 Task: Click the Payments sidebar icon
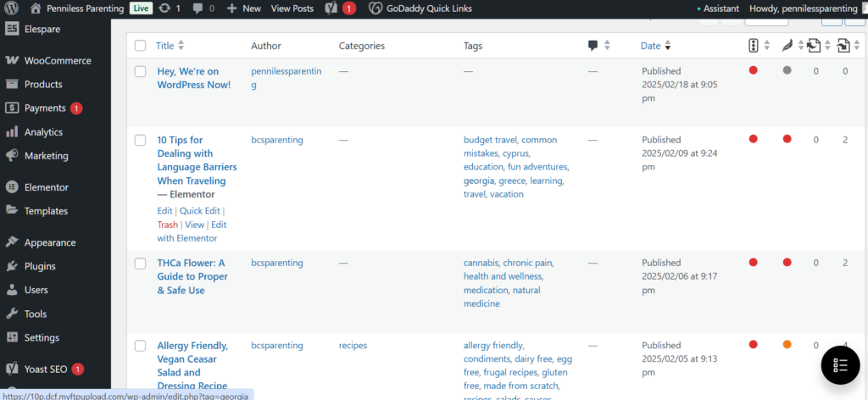(12, 108)
